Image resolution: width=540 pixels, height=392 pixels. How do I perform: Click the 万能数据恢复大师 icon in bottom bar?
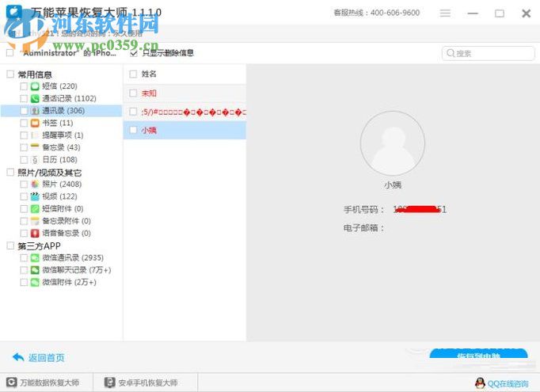pos(11,382)
